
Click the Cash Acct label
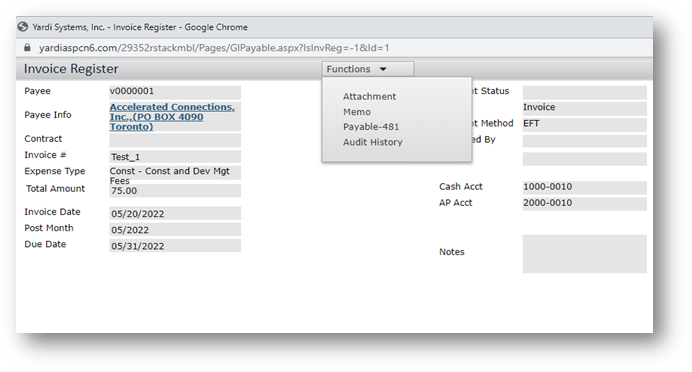[460, 187]
